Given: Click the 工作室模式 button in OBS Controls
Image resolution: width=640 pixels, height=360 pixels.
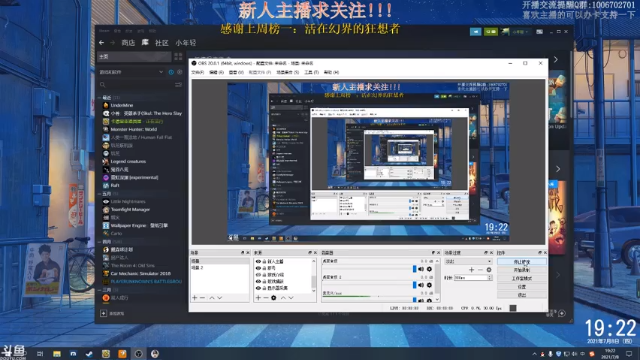Looking at the screenshot, I should pos(522,278).
